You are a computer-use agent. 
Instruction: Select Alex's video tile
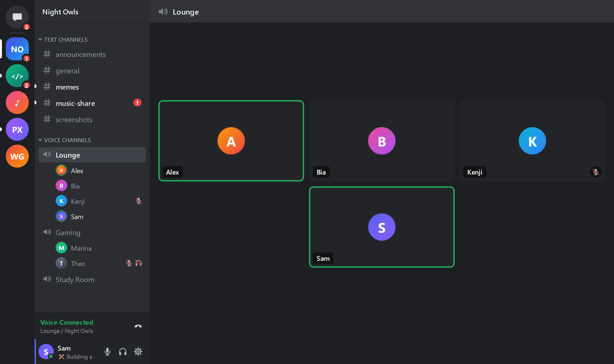[231, 141]
